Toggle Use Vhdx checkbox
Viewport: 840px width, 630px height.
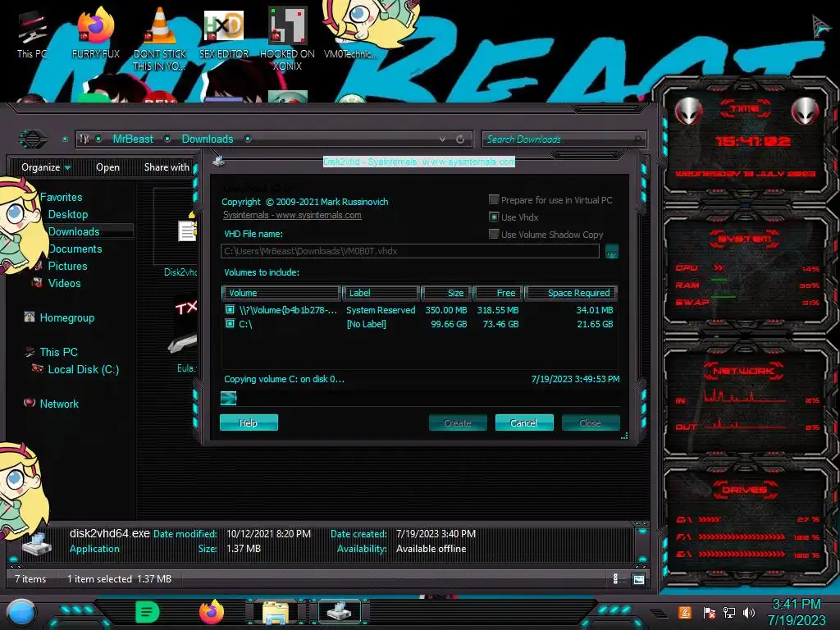coord(494,217)
